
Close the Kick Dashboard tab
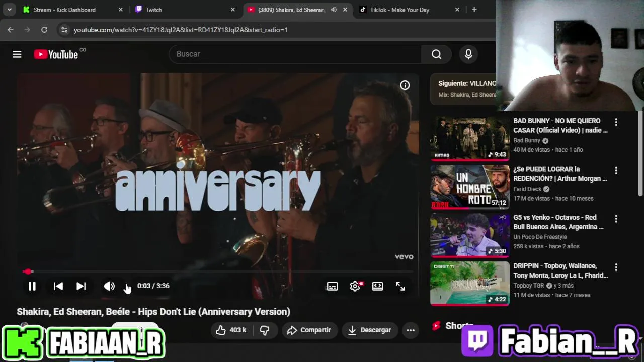tap(121, 10)
